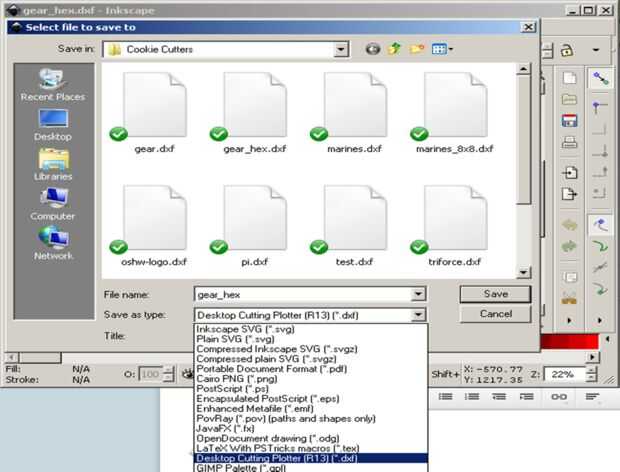Screen dimensions: 620x472
Task: Click the Save button
Action: 495,294
